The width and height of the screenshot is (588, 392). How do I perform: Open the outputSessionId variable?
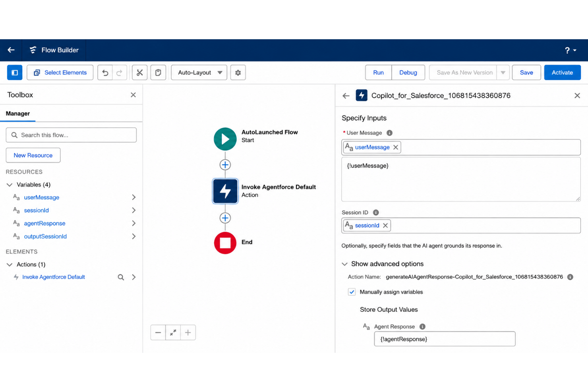click(45, 237)
